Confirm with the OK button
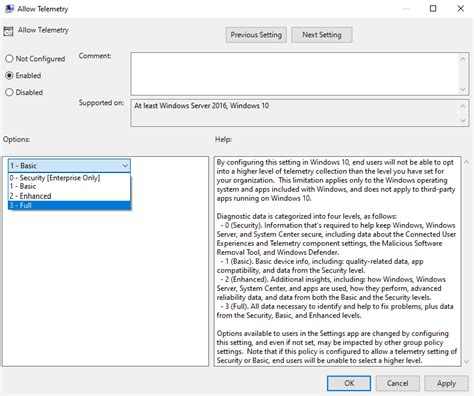Image resolution: width=474 pixels, height=396 pixels. pos(349,383)
